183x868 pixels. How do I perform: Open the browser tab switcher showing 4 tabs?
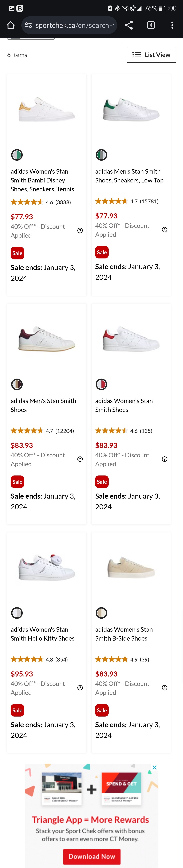151,25
